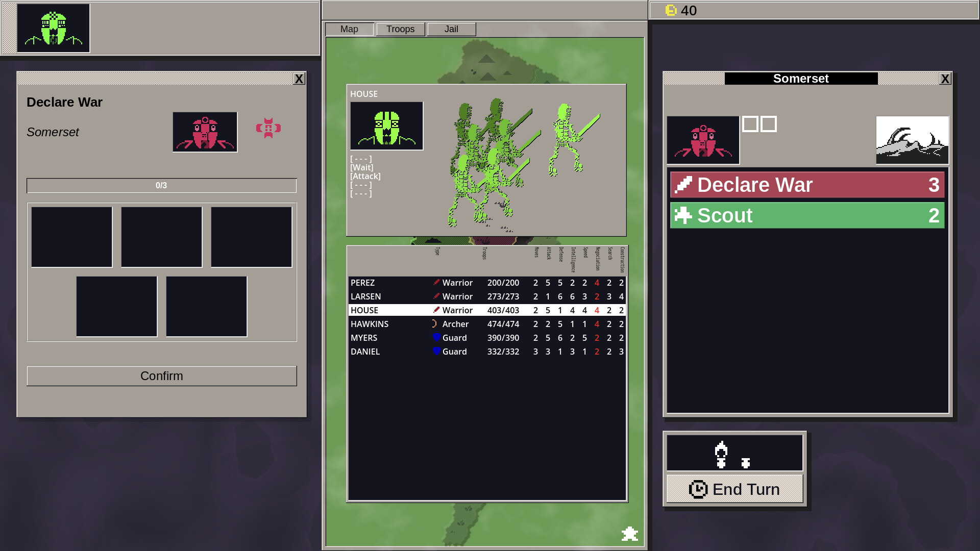
Task: Click the white creature icon at the map's bottom-right corner
Action: [629, 534]
